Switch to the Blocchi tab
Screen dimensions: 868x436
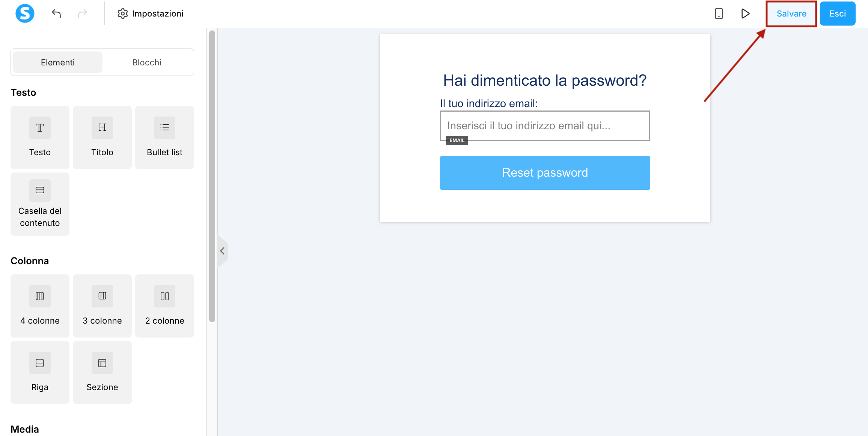tap(147, 62)
